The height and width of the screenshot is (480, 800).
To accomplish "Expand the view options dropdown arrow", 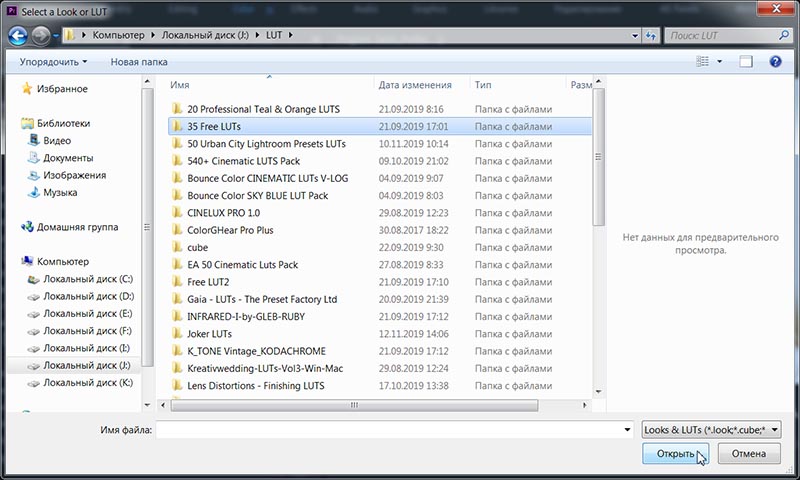I will [719, 61].
